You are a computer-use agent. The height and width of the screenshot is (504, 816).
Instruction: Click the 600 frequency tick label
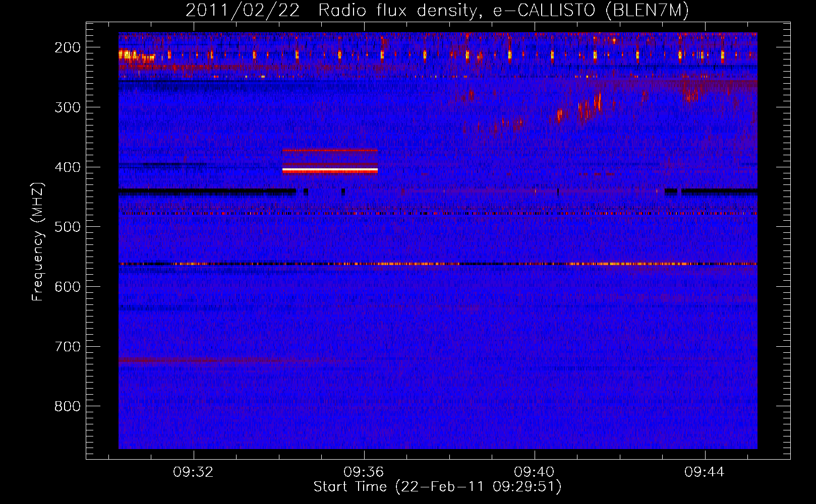pos(68,287)
